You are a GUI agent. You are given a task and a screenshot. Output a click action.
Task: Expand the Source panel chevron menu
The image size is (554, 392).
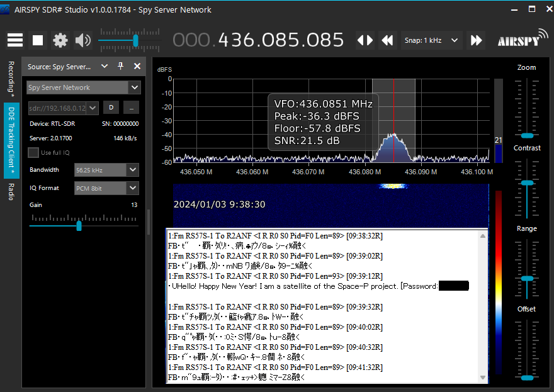(105, 66)
